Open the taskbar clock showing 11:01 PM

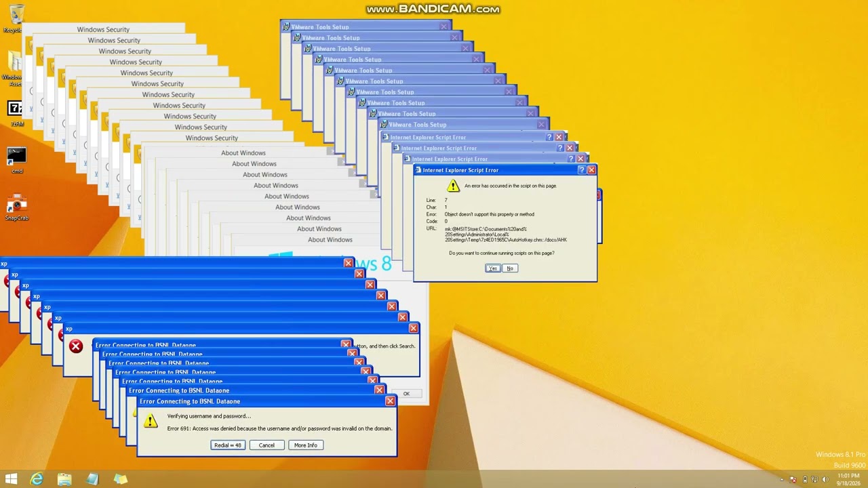click(848, 479)
